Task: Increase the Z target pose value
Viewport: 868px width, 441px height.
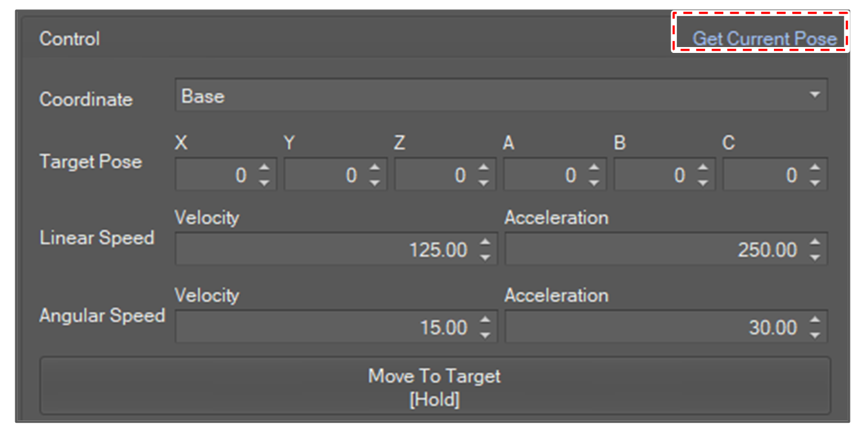Action: coord(483,168)
